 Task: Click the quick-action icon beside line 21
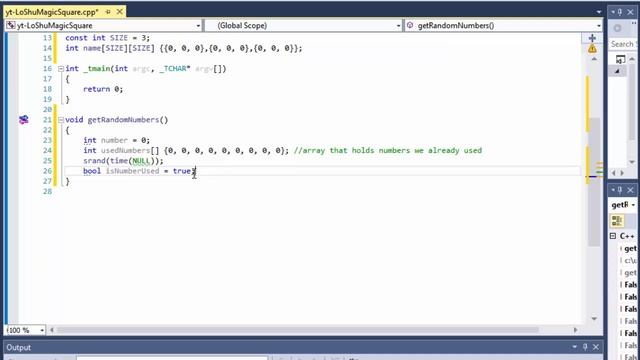tap(24, 120)
